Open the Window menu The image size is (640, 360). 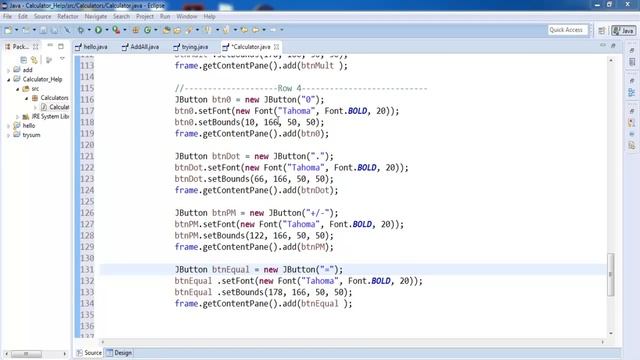point(187,16)
